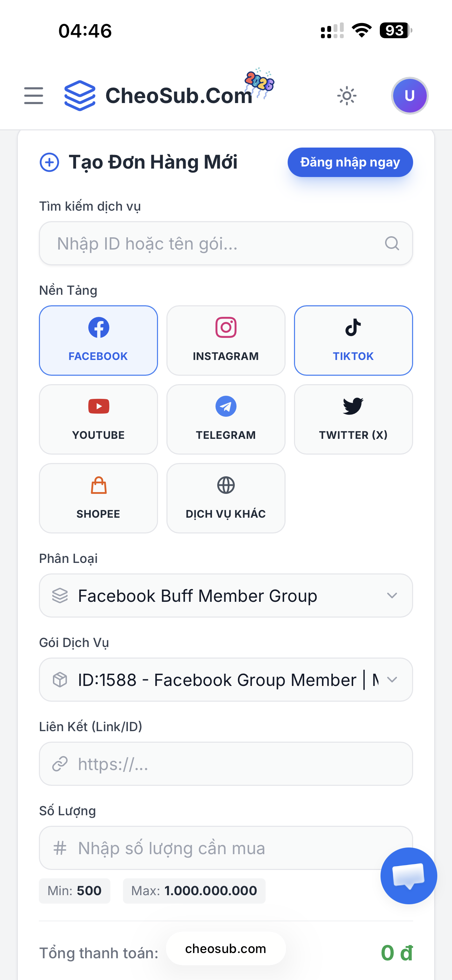Pick the Telegram platform tile
Screen dimensions: 452x980
tap(226, 419)
